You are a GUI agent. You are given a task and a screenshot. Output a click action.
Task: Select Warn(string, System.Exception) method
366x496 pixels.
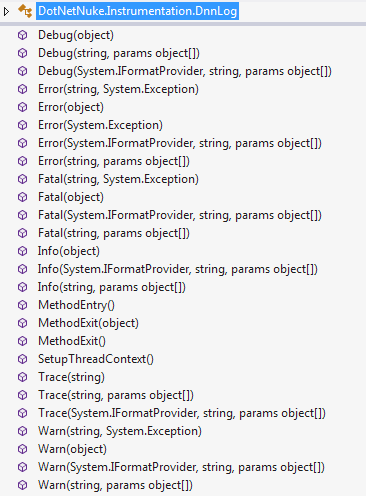click(120, 431)
